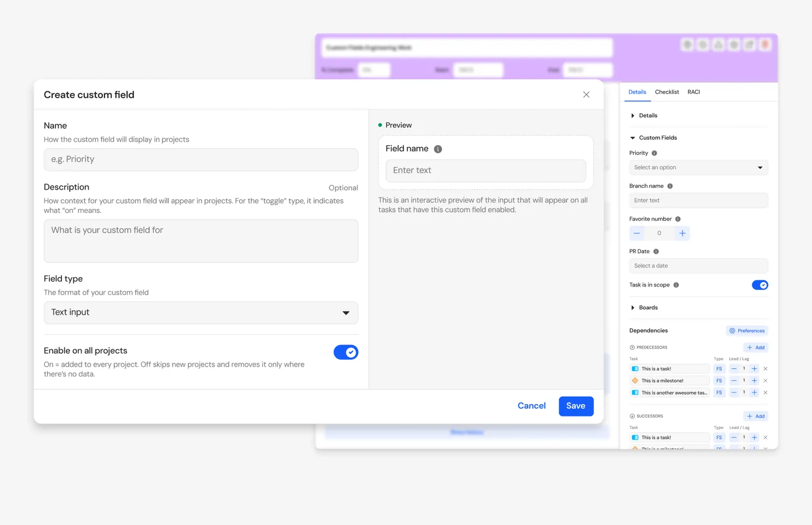
Task: Cancel creating the custom field
Action: tap(531, 406)
